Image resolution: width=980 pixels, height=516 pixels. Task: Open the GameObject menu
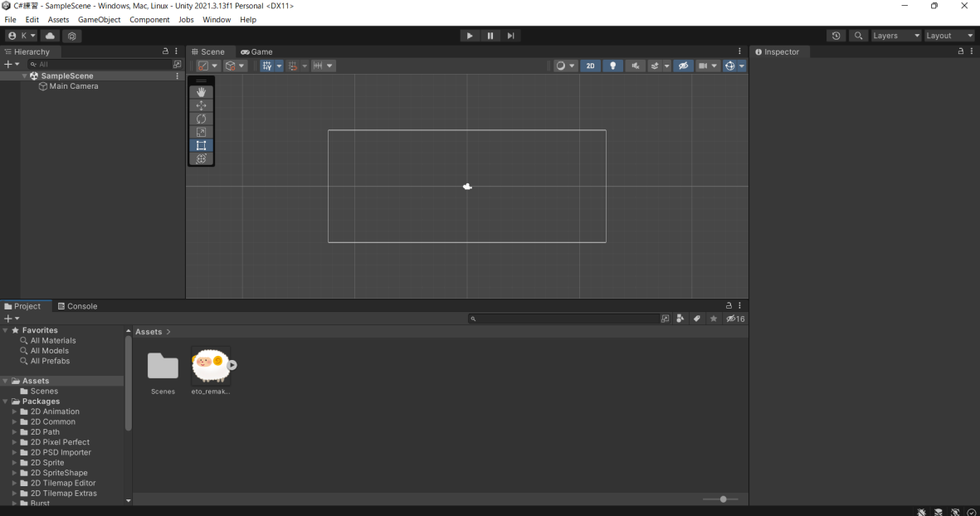[x=99, y=19]
